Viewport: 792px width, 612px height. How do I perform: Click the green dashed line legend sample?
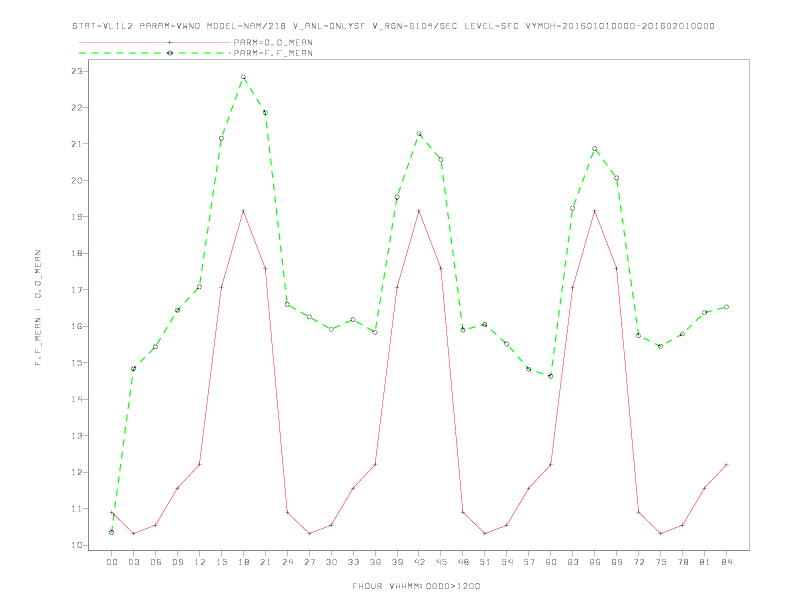pos(155,53)
